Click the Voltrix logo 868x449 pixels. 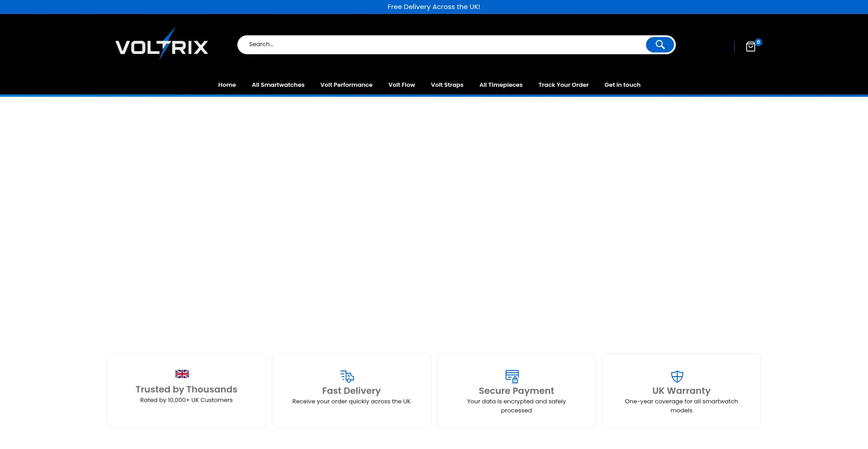coord(161,43)
